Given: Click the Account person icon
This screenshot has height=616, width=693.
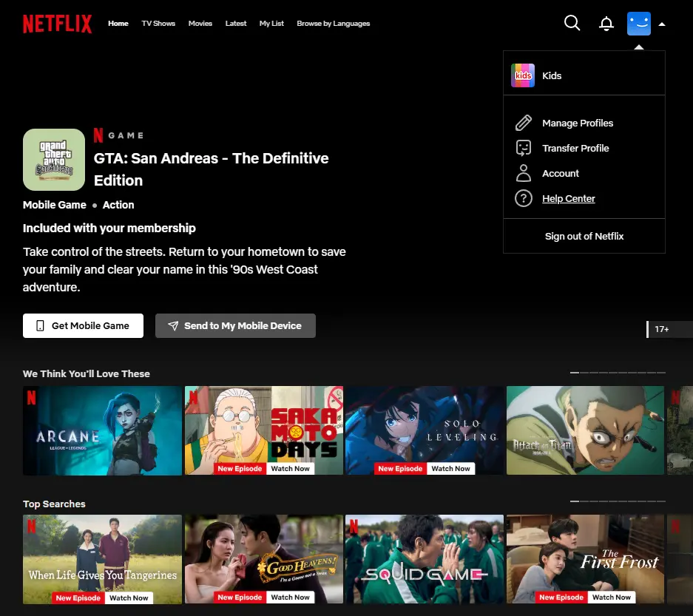Looking at the screenshot, I should point(524,173).
